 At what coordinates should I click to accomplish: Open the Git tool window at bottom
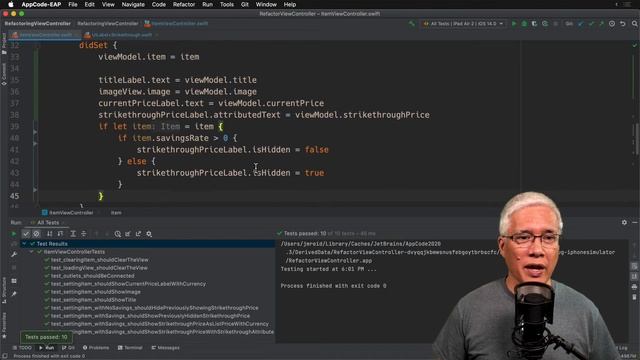pos(68,348)
